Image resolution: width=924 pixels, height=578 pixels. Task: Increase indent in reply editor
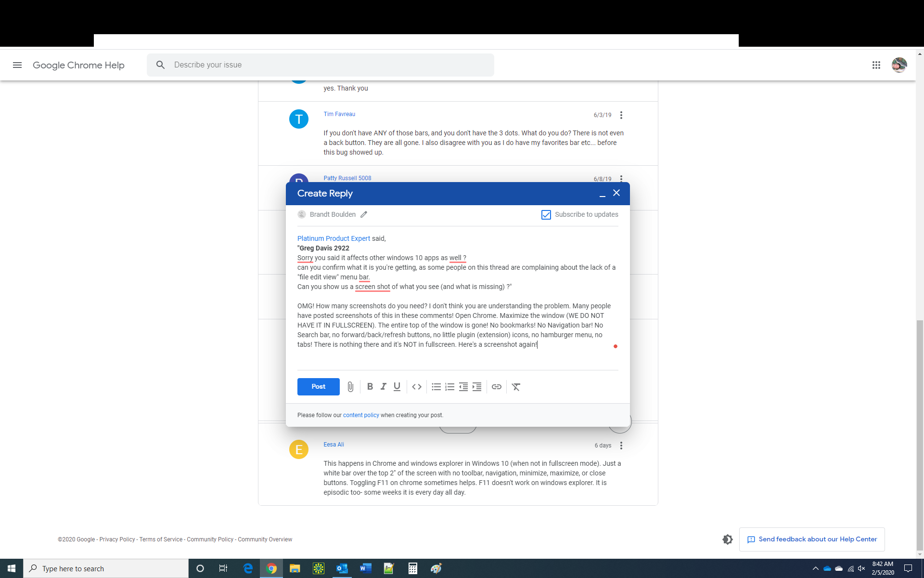(476, 387)
